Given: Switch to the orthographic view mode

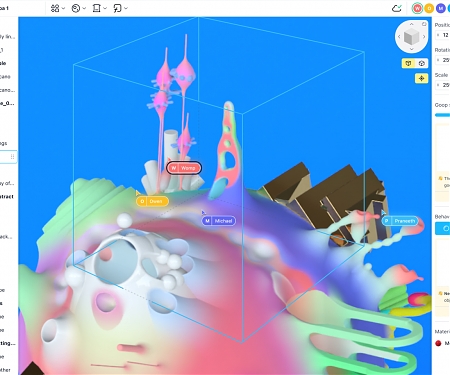Looking at the screenshot, I should coord(422,63).
